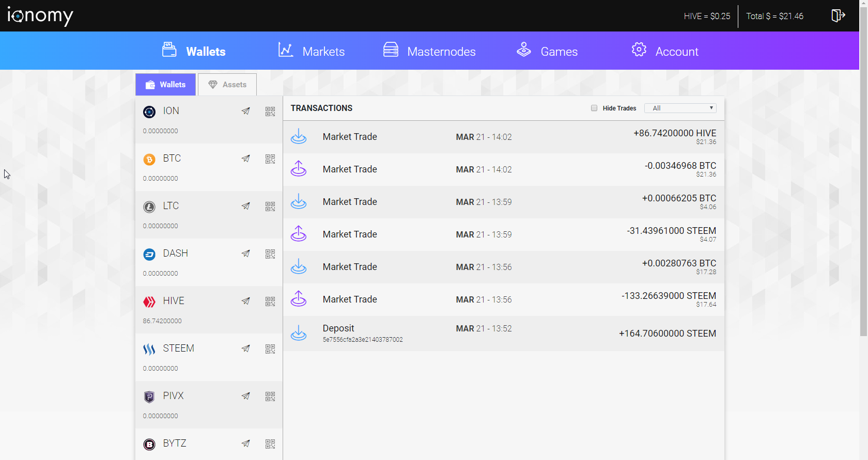Image resolution: width=868 pixels, height=460 pixels.
Task: Show QR code for LTC wallet
Action: click(270, 207)
